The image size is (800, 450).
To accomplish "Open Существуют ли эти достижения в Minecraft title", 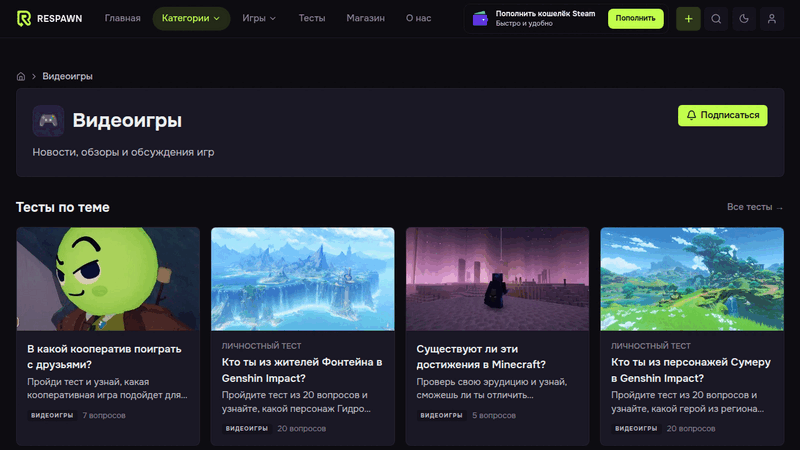I will click(481, 357).
